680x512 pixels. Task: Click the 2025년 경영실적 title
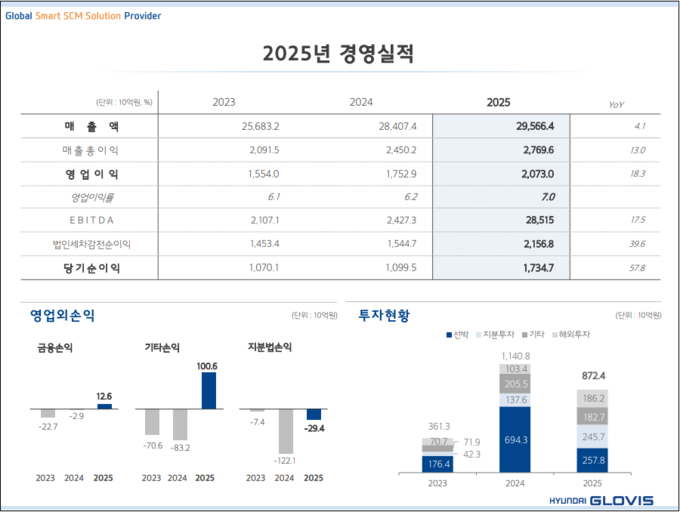(337, 53)
